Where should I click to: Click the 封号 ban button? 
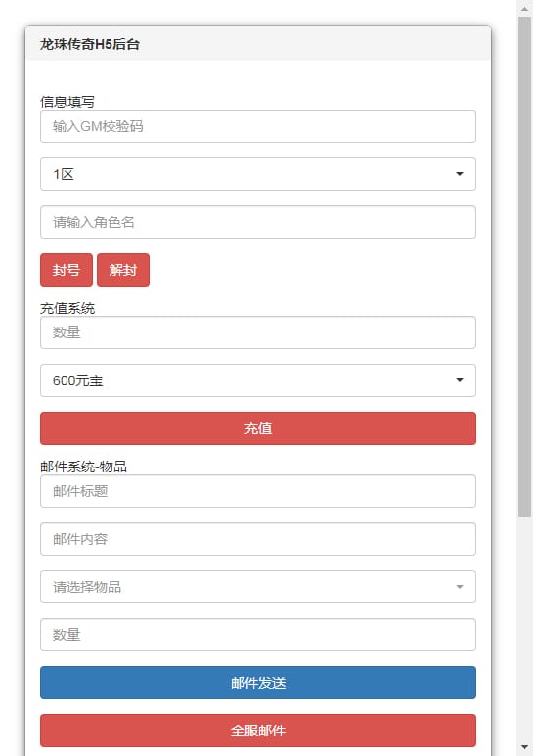67,270
